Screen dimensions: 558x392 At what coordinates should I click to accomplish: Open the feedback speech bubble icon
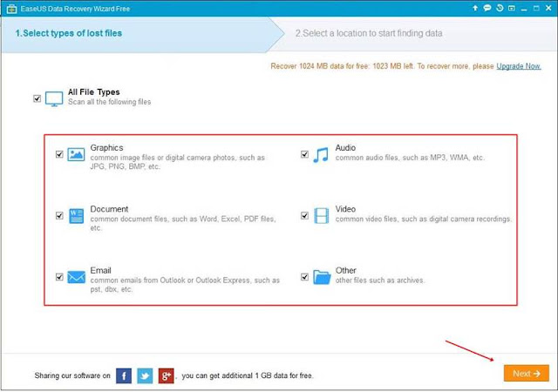point(487,8)
